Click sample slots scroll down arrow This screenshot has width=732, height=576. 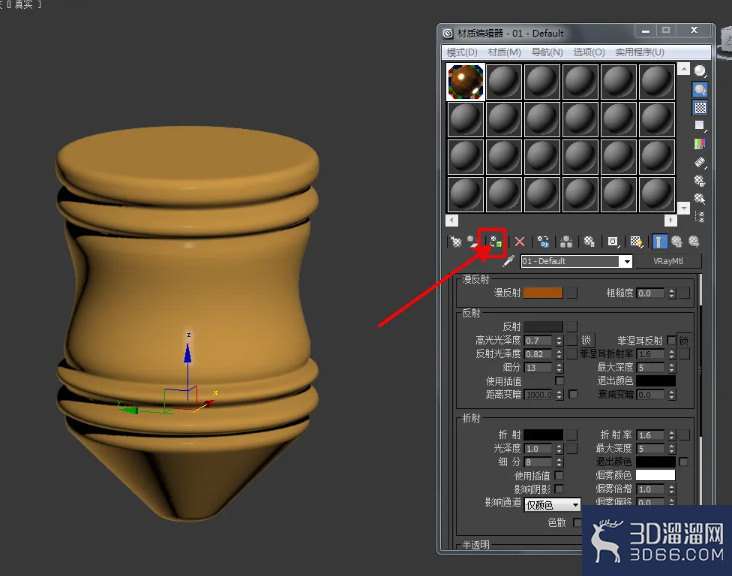click(683, 208)
